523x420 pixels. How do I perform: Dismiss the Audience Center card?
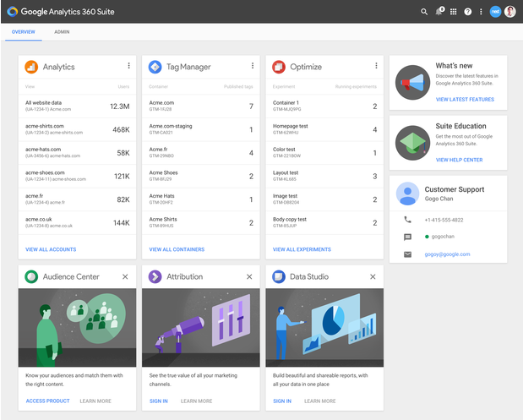tap(125, 276)
